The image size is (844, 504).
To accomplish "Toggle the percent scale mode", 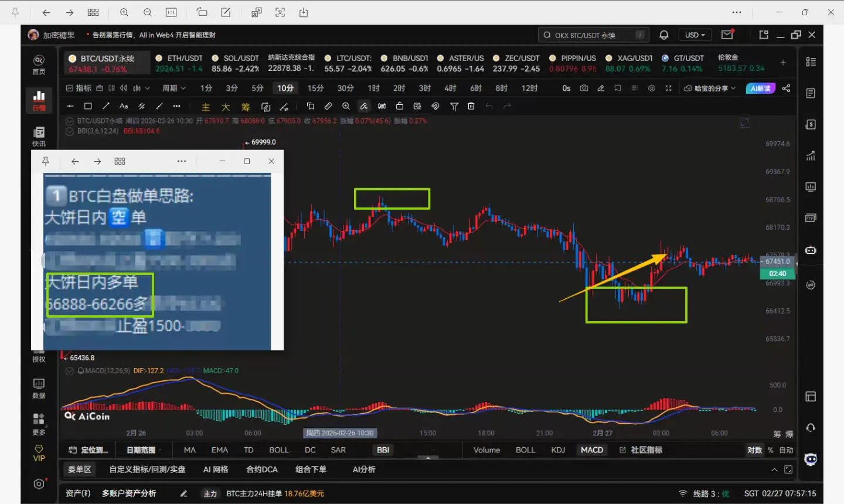I will pyautogui.click(x=771, y=450).
